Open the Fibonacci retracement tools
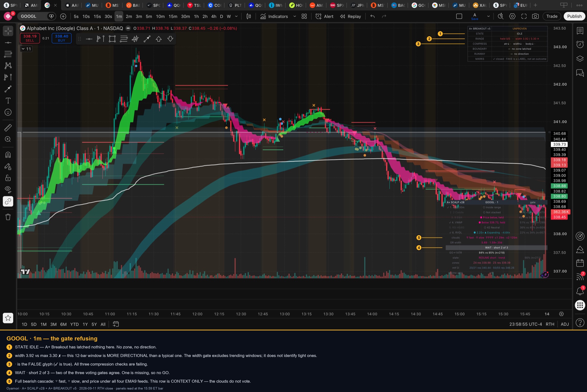 click(x=8, y=54)
